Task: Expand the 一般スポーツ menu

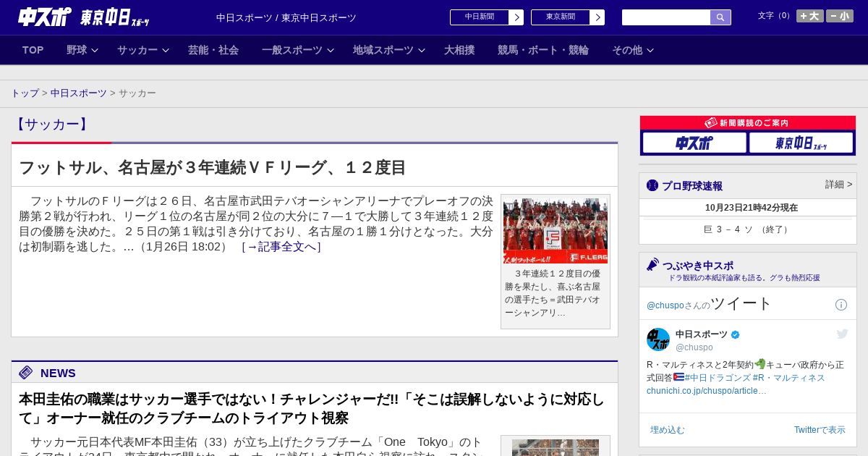Action: 298,50
